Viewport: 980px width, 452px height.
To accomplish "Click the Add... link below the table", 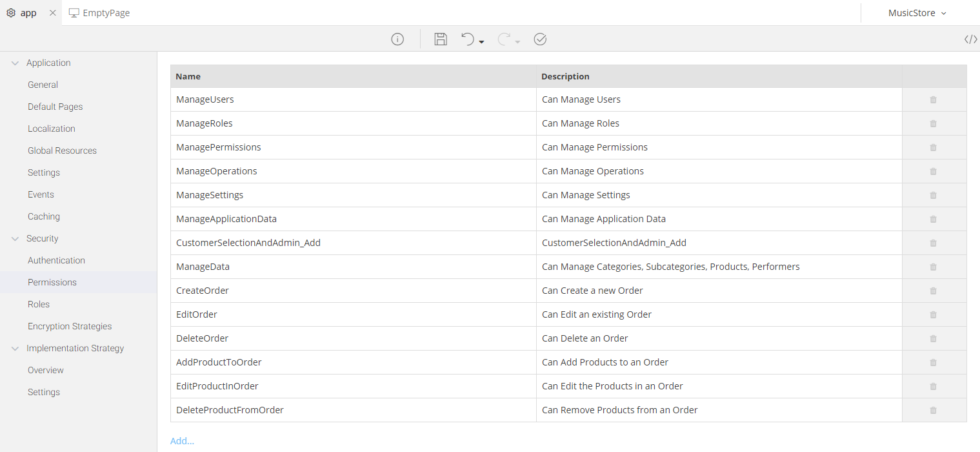I will click(182, 441).
